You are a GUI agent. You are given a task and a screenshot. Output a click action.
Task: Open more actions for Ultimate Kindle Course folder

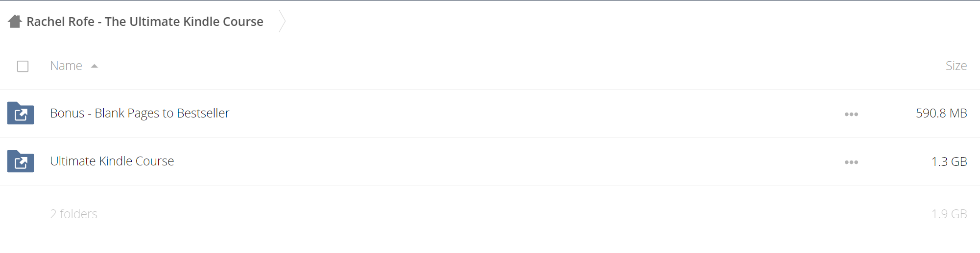click(x=851, y=162)
